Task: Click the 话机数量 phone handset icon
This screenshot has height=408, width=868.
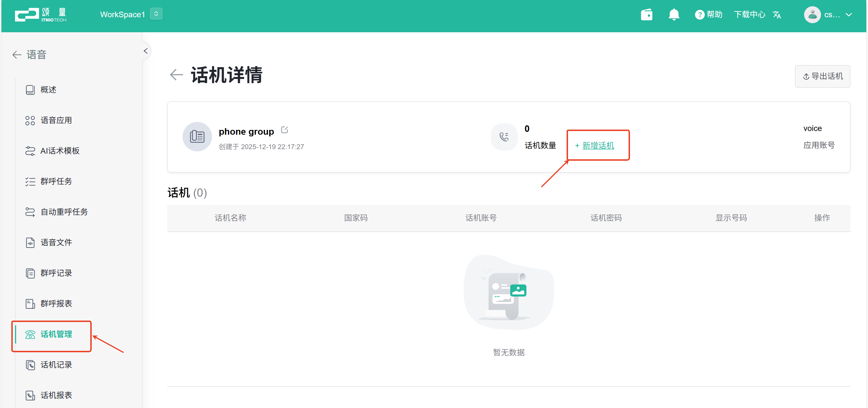Action: [504, 136]
